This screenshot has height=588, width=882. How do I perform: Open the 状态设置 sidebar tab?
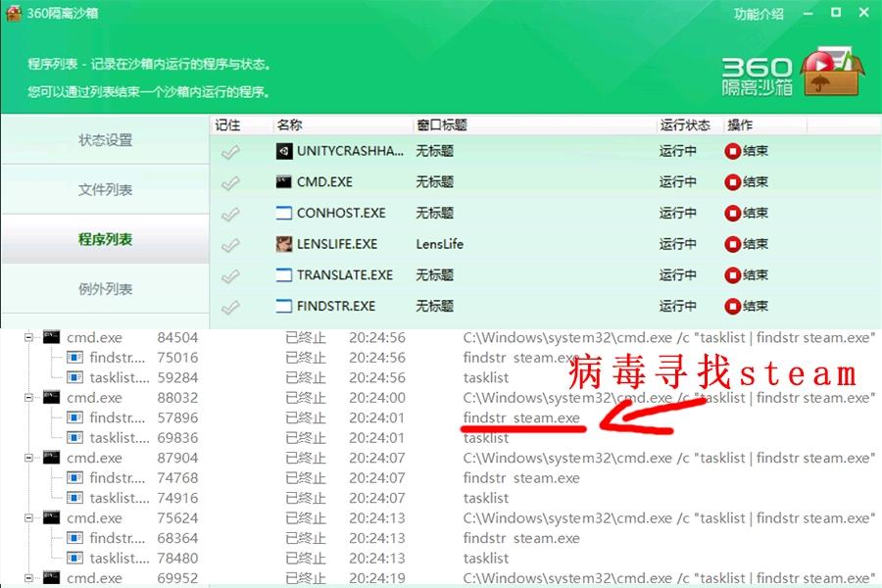coord(105,140)
